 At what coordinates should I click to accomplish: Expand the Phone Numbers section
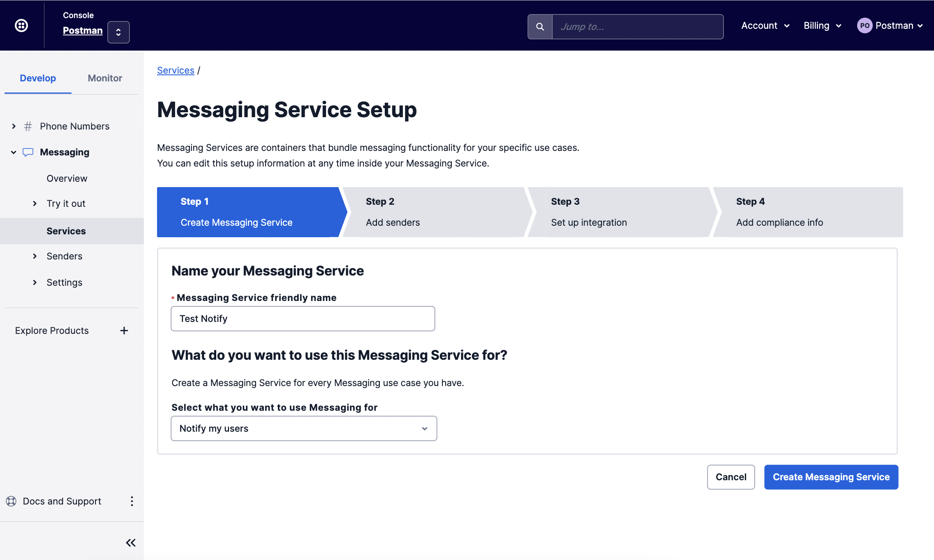(14, 126)
